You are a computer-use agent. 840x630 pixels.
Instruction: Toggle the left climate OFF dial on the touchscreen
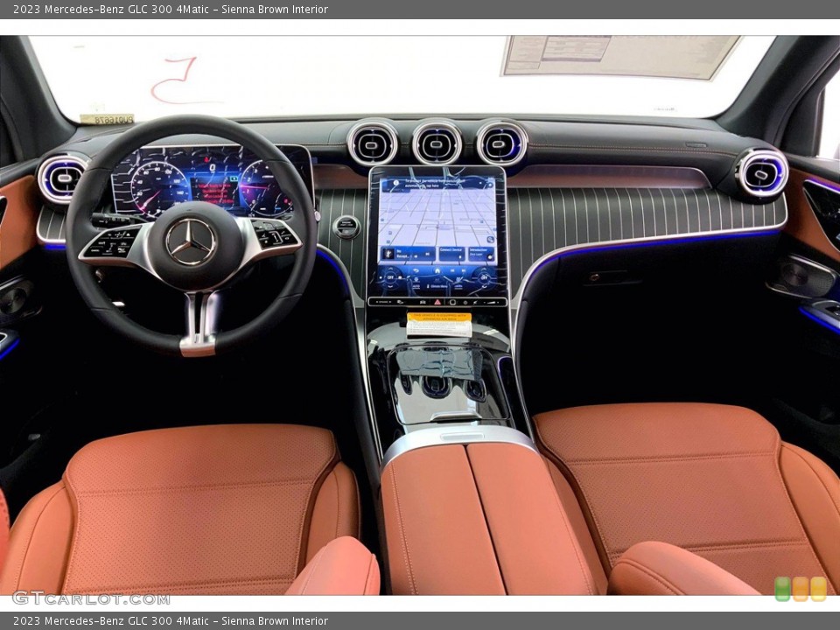tap(390, 277)
